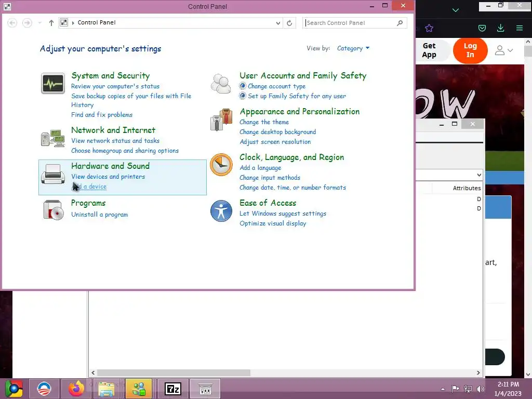Open Clock, Language, and Region clock icon

(221, 165)
